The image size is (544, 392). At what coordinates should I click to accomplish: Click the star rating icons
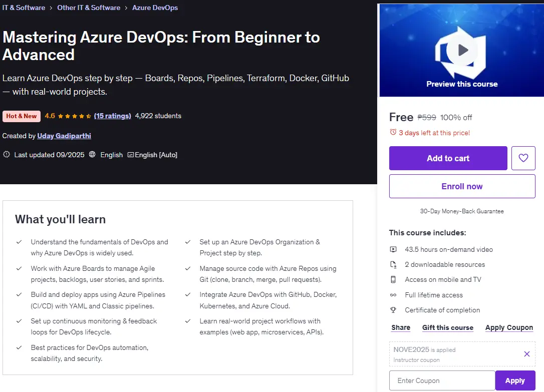(74, 116)
